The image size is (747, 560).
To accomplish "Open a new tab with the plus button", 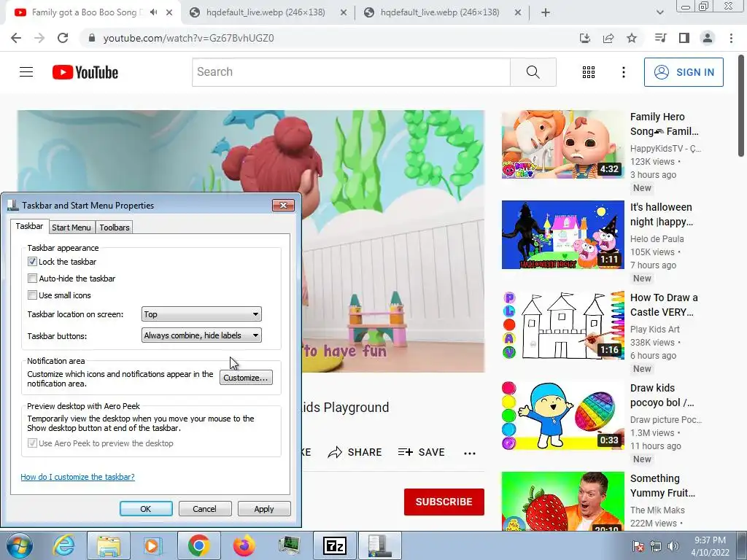I will pyautogui.click(x=546, y=12).
